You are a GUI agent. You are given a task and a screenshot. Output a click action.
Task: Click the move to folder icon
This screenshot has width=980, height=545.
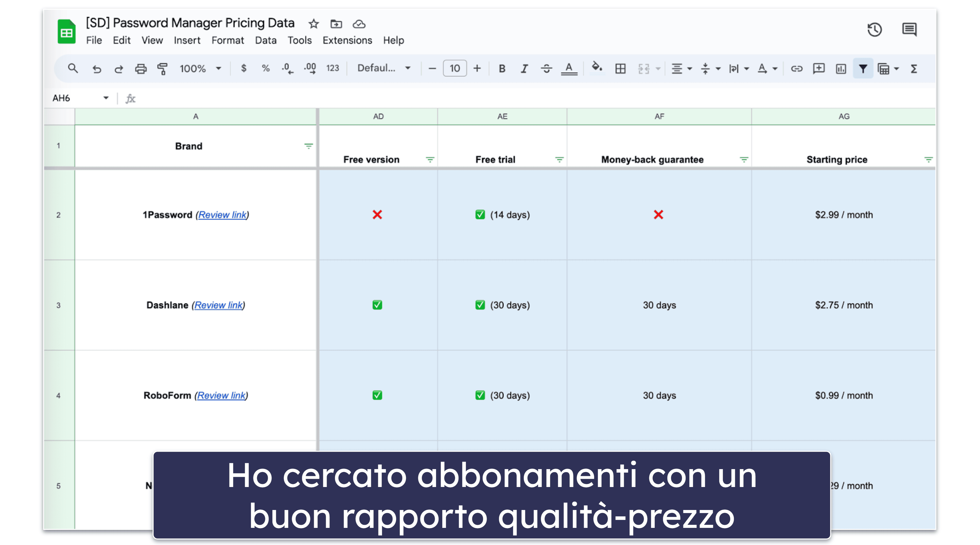tap(336, 24)
